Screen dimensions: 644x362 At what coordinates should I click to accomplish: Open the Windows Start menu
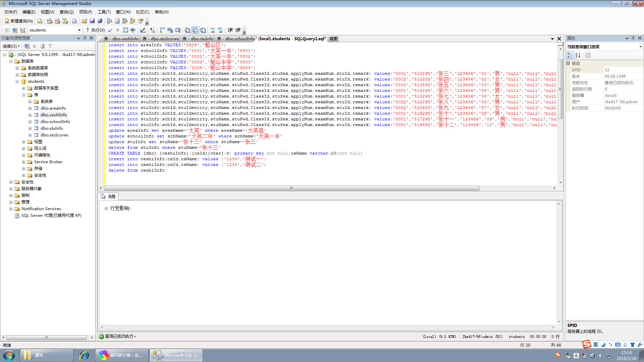(9, 355)
